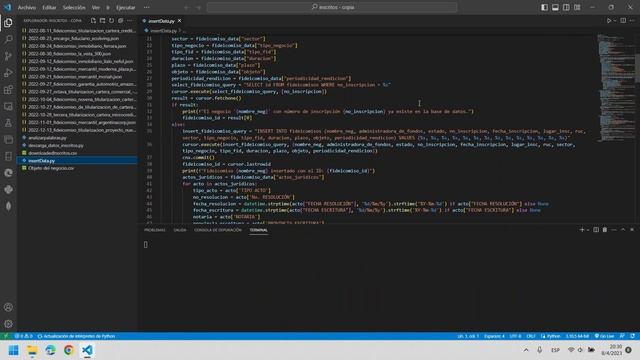Split the editor to the right
This screenshot has height=360, width=640.
[623, 20]
